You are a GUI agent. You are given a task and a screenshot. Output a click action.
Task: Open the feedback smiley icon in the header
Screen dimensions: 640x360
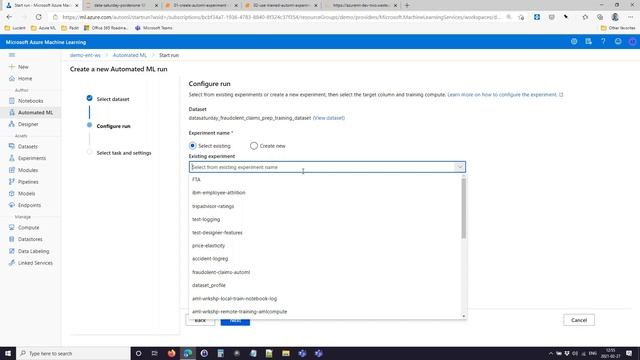coord(618,42)
